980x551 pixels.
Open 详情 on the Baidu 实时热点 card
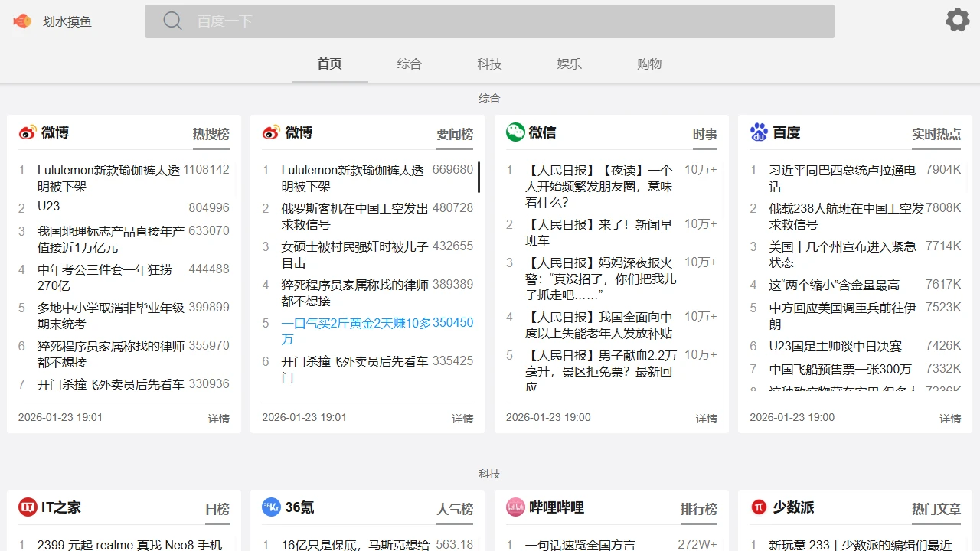point(950,418)
